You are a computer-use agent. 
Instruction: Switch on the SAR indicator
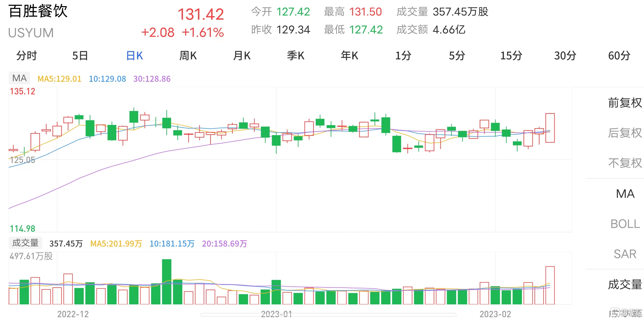pos(625,254)
